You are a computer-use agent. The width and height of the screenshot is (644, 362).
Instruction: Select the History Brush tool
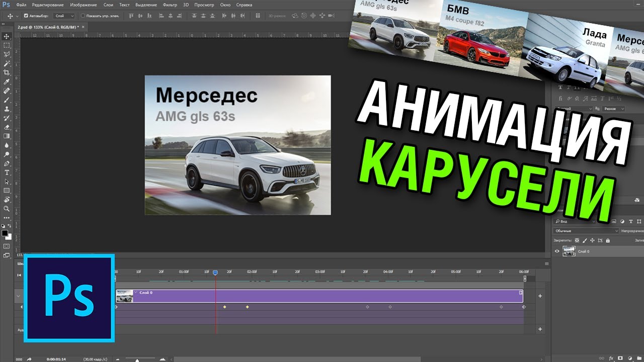click(7, 118)
